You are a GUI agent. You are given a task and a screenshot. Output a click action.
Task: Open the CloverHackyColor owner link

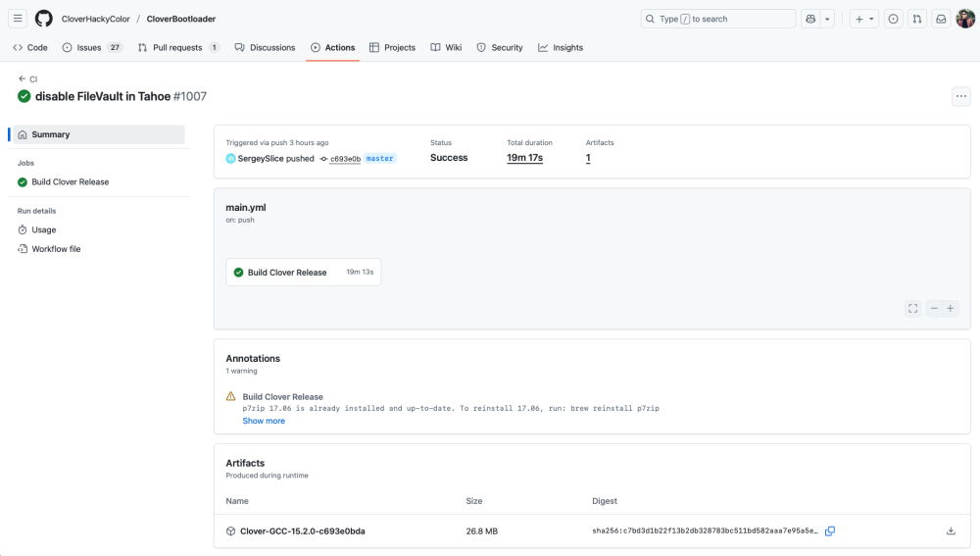[x=96, y=19]
